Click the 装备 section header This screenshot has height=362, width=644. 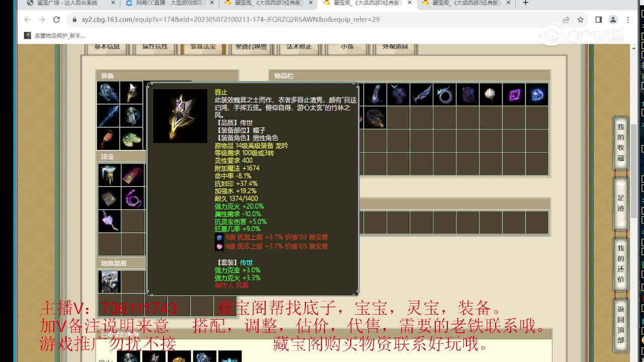[x=167, y=76]
